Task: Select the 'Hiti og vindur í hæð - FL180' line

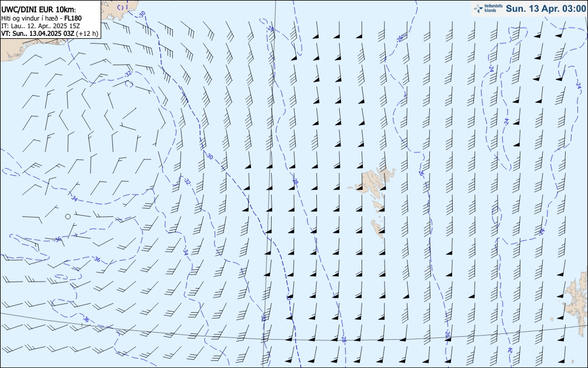Action: (41, 18)
